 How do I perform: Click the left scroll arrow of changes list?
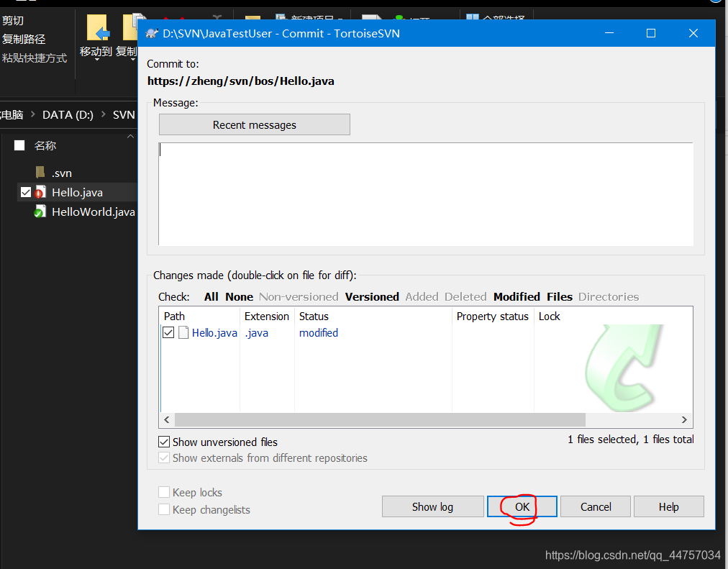(167, 419)
